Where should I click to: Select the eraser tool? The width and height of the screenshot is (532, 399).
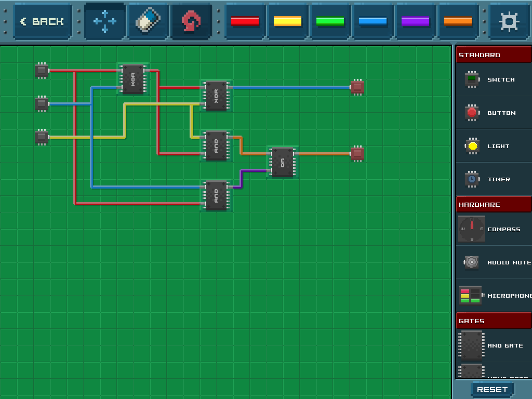[148, 22]
